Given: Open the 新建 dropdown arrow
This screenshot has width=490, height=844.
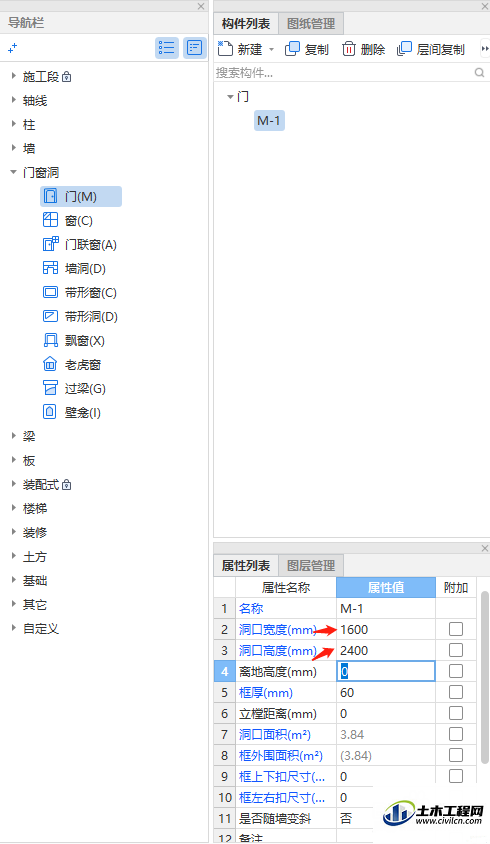Looking at the screenshot, I should tap(271, 50).
